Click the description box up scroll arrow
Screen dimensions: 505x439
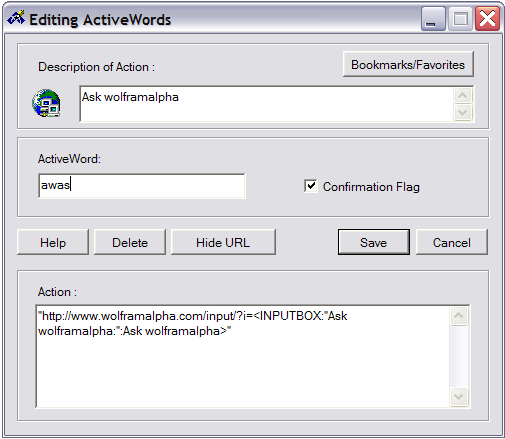point(463,96)
